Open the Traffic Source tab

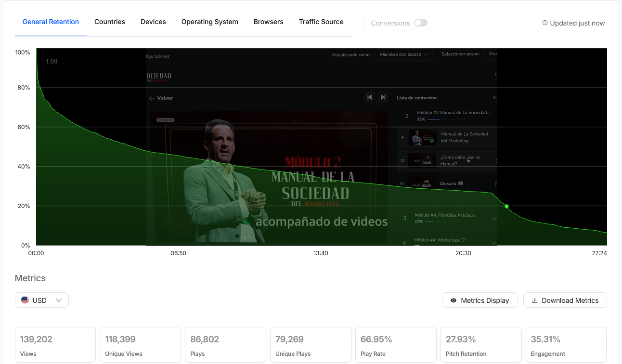(321, 22)
